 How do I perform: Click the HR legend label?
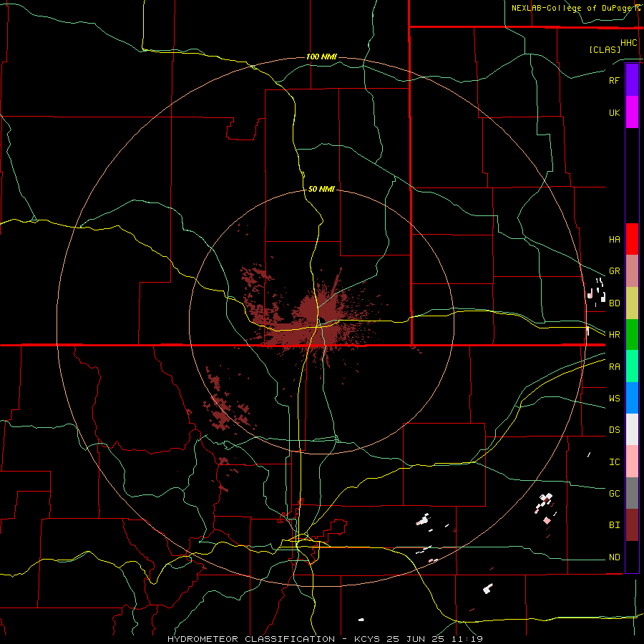pos(614,335)
